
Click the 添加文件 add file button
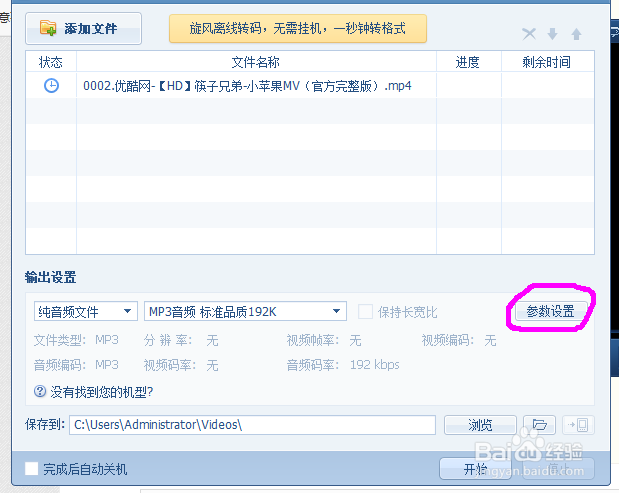pyautogui.click(x=83, y=28)
